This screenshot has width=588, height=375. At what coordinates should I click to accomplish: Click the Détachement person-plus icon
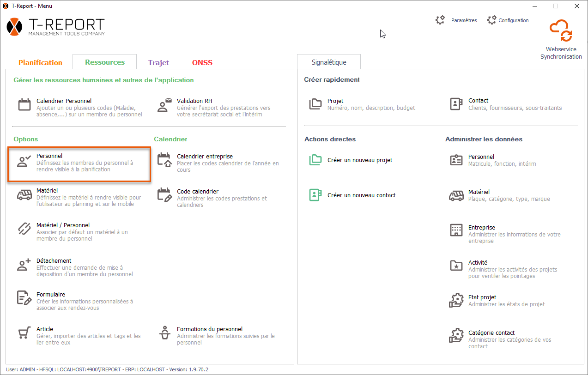[24, 265]
